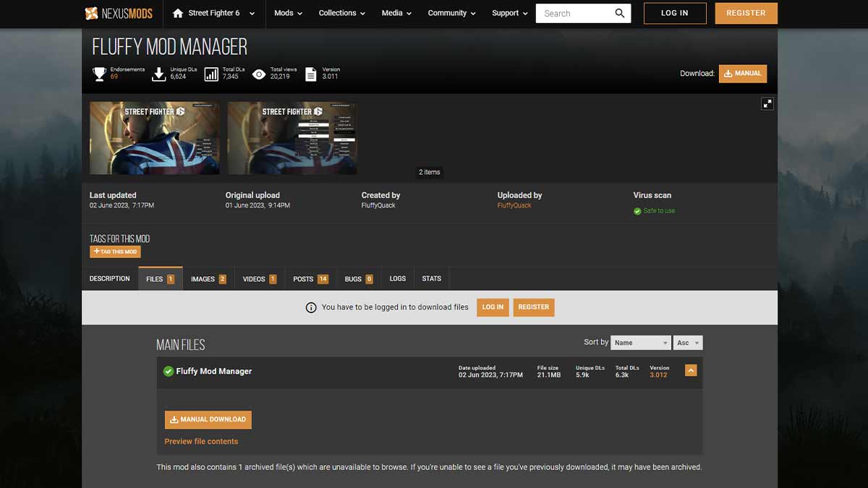Open the Mods menu
Viewport: 868px width, 488px height.
[288, 13]
